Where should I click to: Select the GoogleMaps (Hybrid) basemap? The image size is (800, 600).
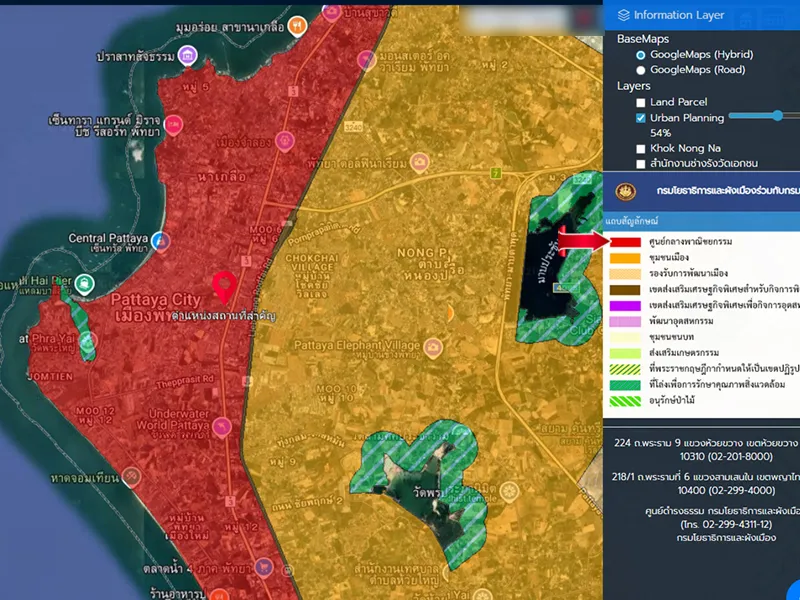(641, 55)
